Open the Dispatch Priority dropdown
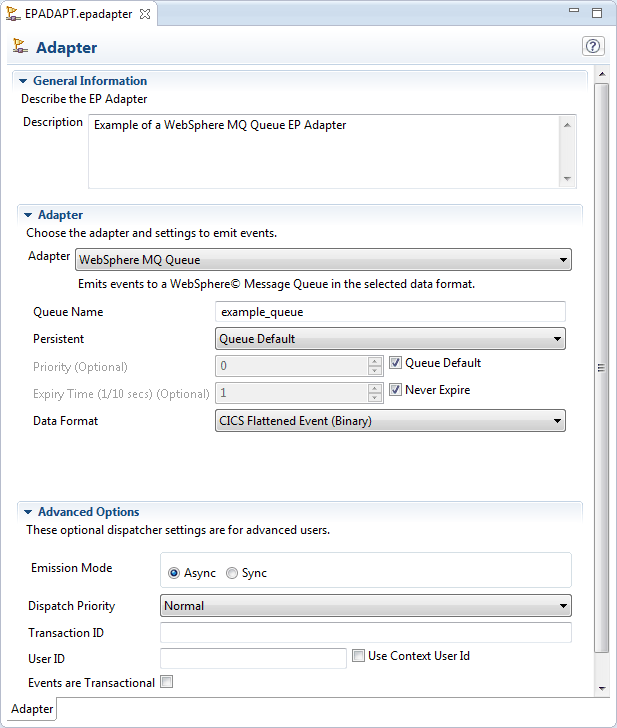 pyautogui.click(x=365, y=606)
